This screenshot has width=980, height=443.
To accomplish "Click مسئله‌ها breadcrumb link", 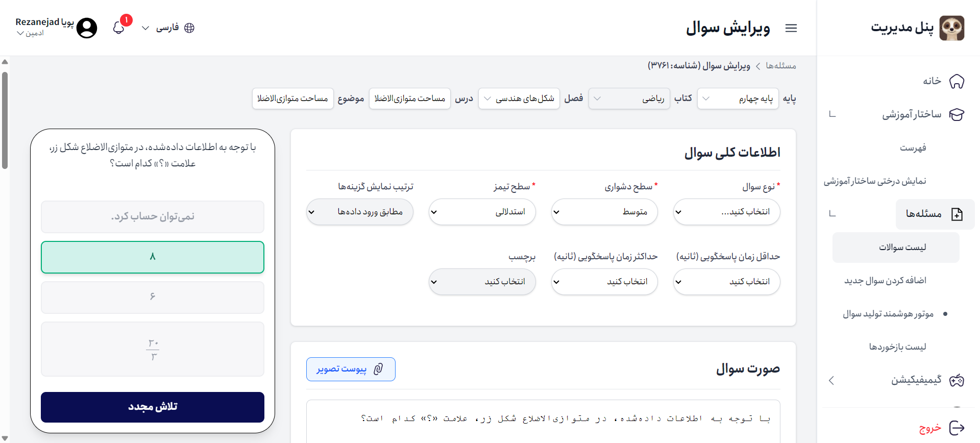I will click(781, 66).
